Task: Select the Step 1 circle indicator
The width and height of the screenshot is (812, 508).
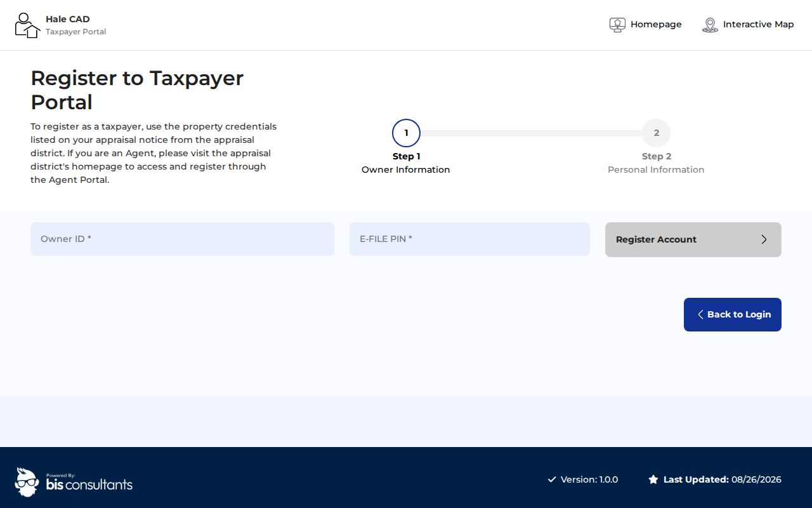Action: click(406, 133)
